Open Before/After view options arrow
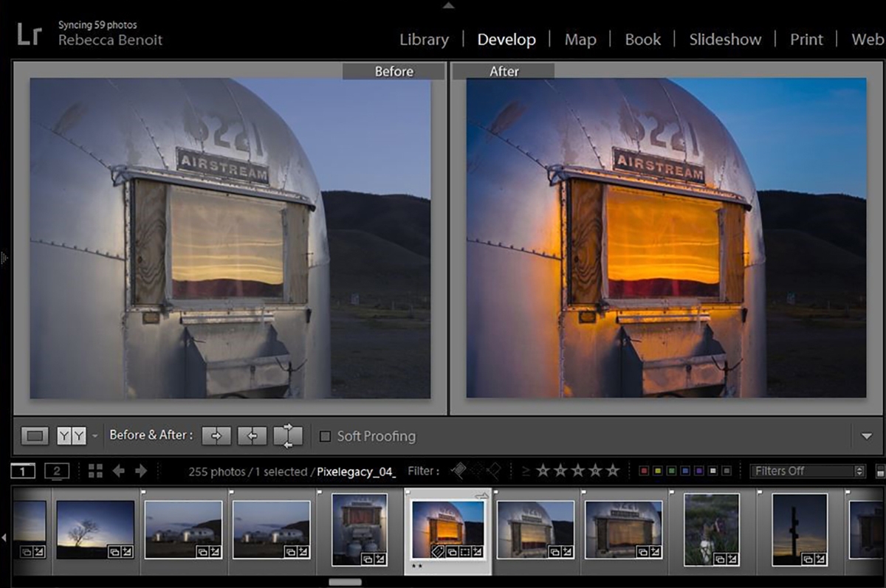Image resolution: width=886 pixels, height=588 pixels. [x=95, y=437]
